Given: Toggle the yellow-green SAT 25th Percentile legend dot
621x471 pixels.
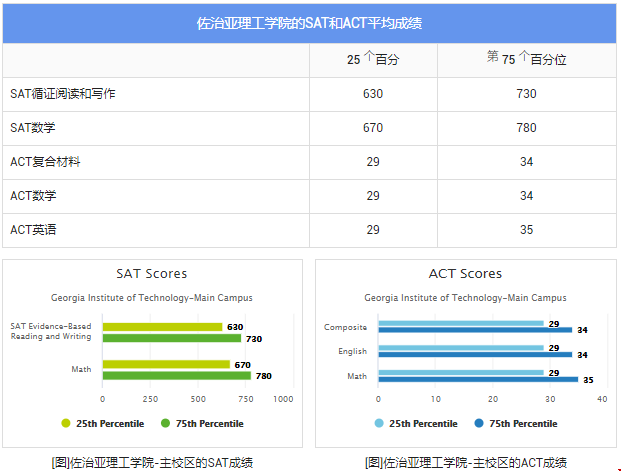Looking at the screenshot, I should [x=66, y=423].
